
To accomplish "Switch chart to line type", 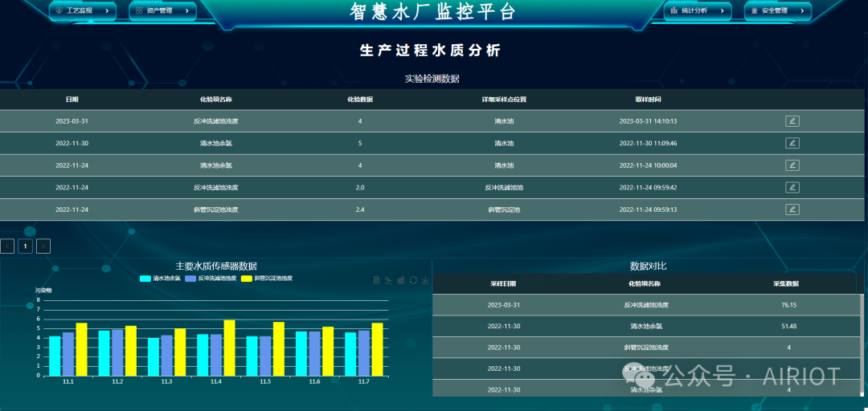I will point(389,280).
